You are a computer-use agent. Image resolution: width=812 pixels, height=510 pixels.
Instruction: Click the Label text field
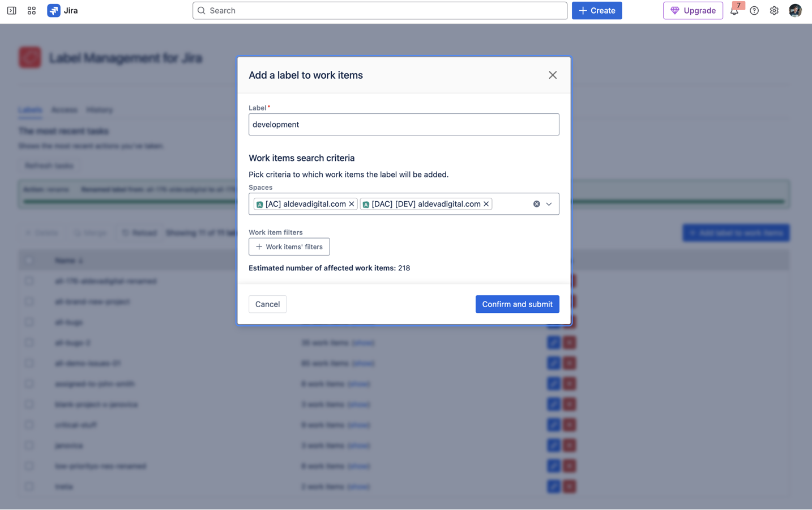(x=403, y=125)
